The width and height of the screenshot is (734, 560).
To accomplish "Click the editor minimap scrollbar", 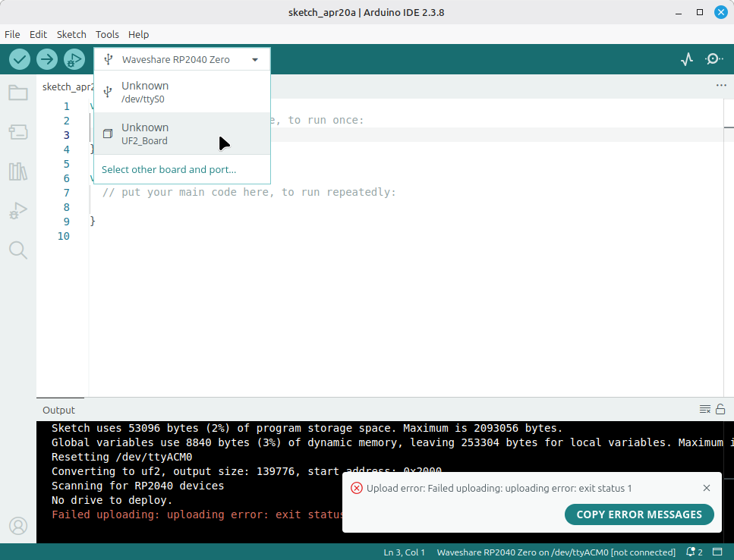I will 729,248.
